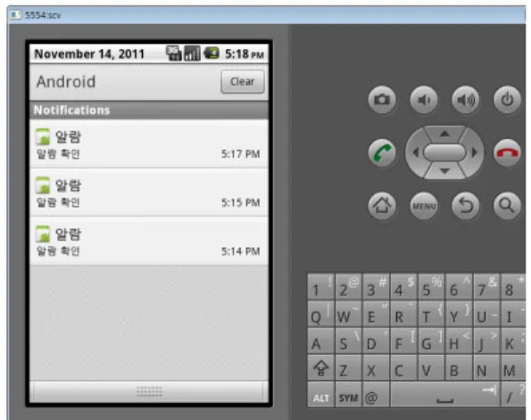Click the 7 & keyboard key

[x=486, y=287]
